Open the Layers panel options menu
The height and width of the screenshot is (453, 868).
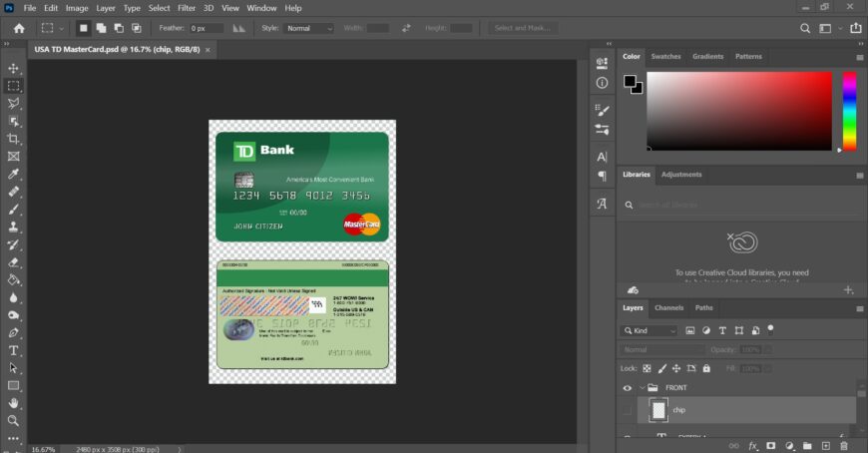(x=859, y=309)
